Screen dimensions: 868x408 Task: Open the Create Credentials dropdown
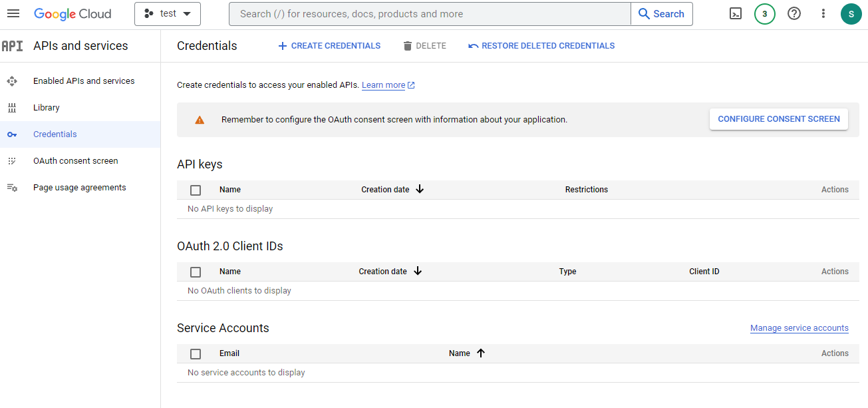[329, 46]
